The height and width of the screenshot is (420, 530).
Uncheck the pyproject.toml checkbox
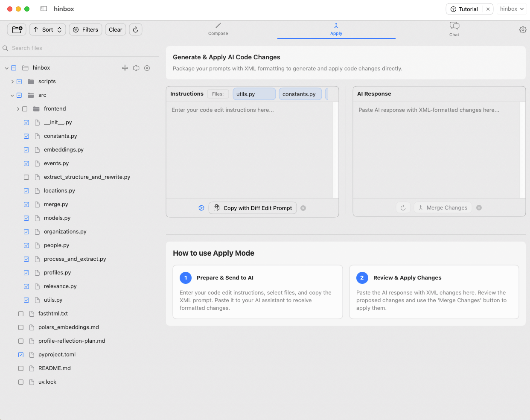21,355
